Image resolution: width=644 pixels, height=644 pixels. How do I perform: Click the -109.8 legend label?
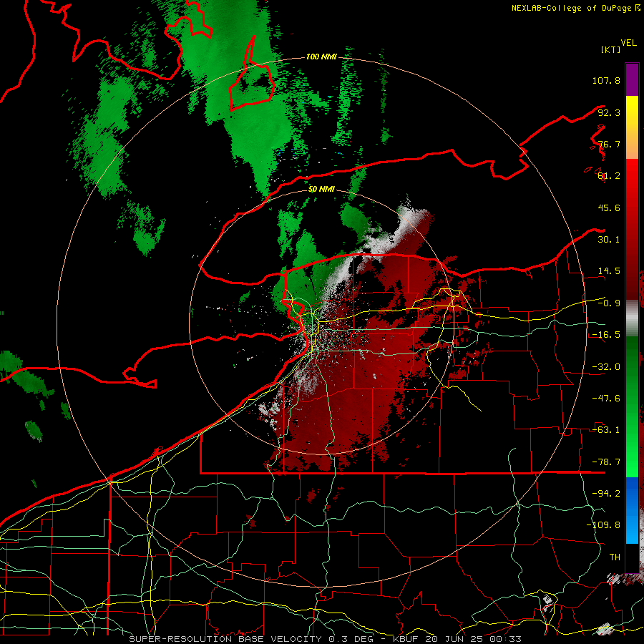(603, 525)
